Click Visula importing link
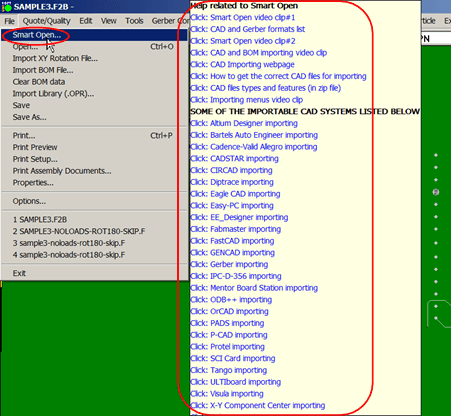The height and width of the screenshot is (416, 451). (227, 394)
